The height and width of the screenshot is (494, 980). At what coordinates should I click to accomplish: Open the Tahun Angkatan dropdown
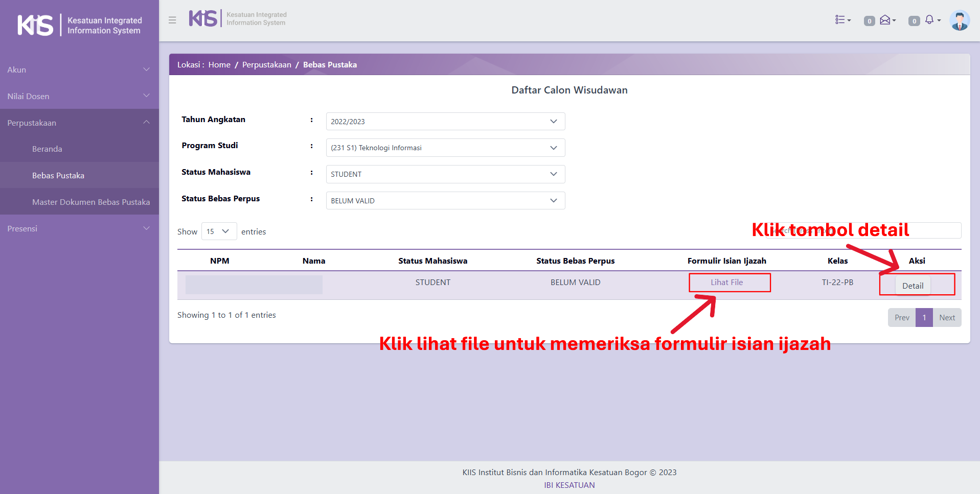(445, 122)
